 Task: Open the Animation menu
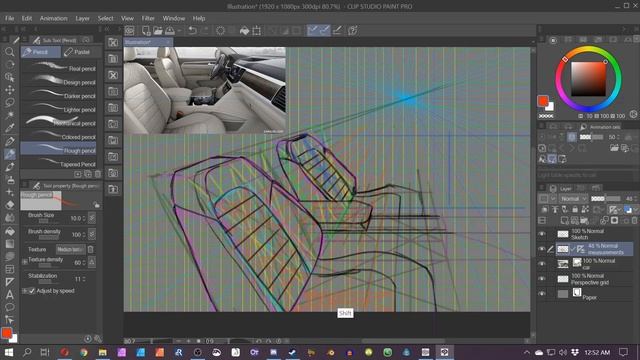point(53,18)
